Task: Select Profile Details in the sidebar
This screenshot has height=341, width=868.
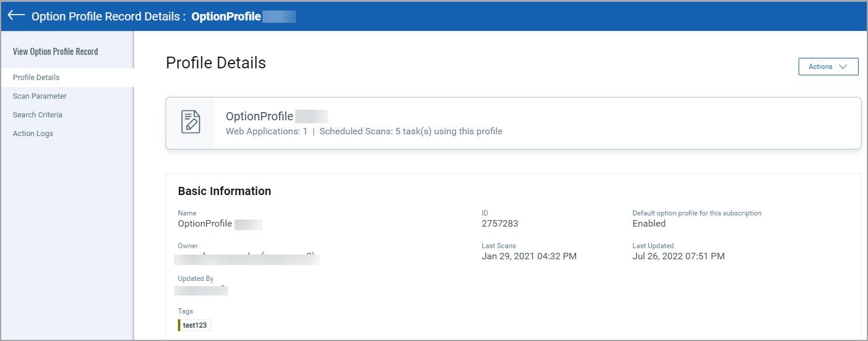Action: point(36,77)
